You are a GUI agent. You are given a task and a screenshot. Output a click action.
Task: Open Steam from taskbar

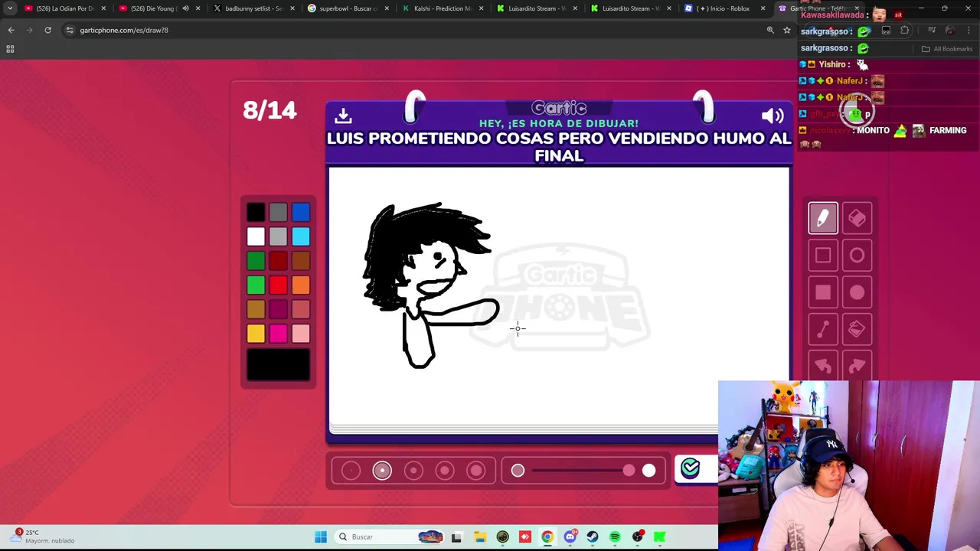593,536
